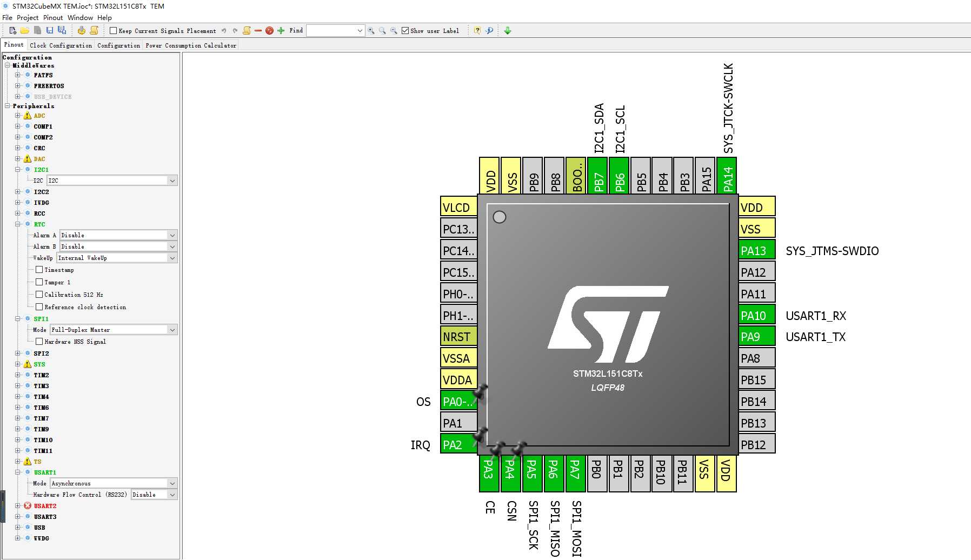The image size is (971, 560).
Task: Click the Undo arrow in toolbar
Action: click(224, 31)
